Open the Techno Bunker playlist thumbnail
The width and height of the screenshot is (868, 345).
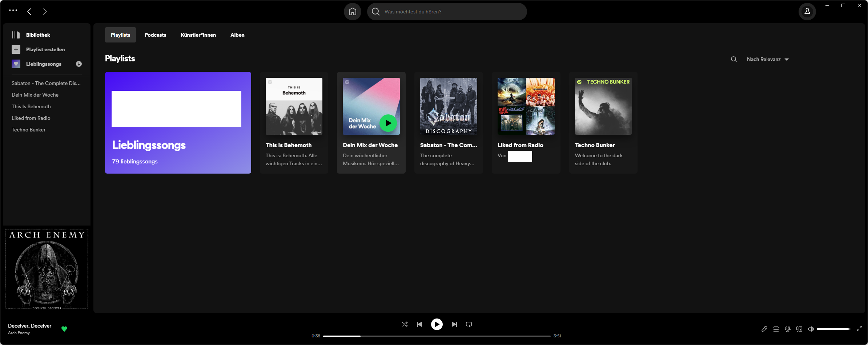pyautogui.click(x=603, y=106)
